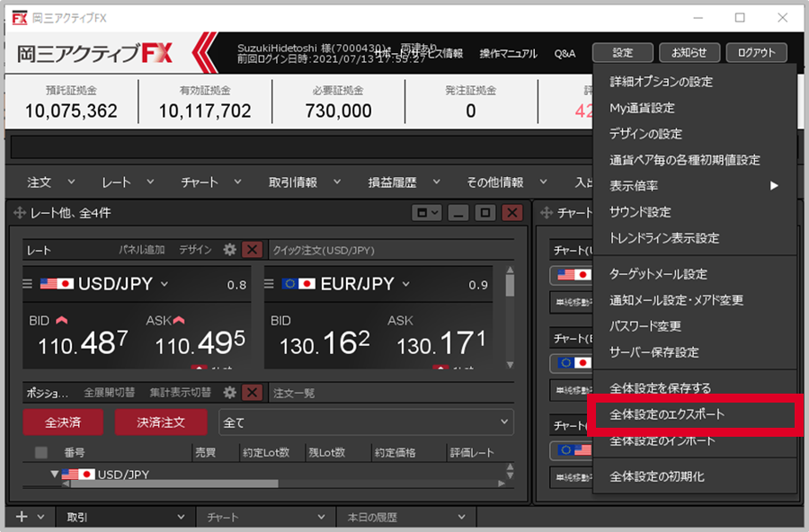Click the USD/JPY ASK price 110.495
The width and height of the screenshot is (809, 532).
[x=200, y=343]
